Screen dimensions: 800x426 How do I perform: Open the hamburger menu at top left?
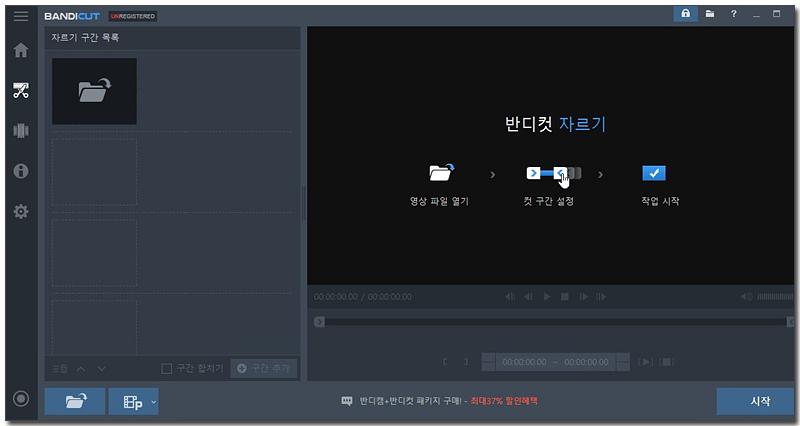(x=21, y=16)
